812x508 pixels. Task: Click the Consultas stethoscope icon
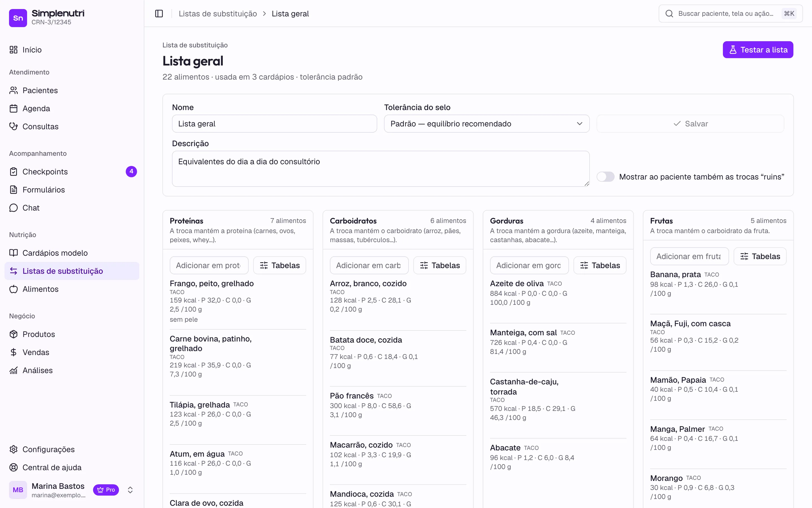click(14, 127)
